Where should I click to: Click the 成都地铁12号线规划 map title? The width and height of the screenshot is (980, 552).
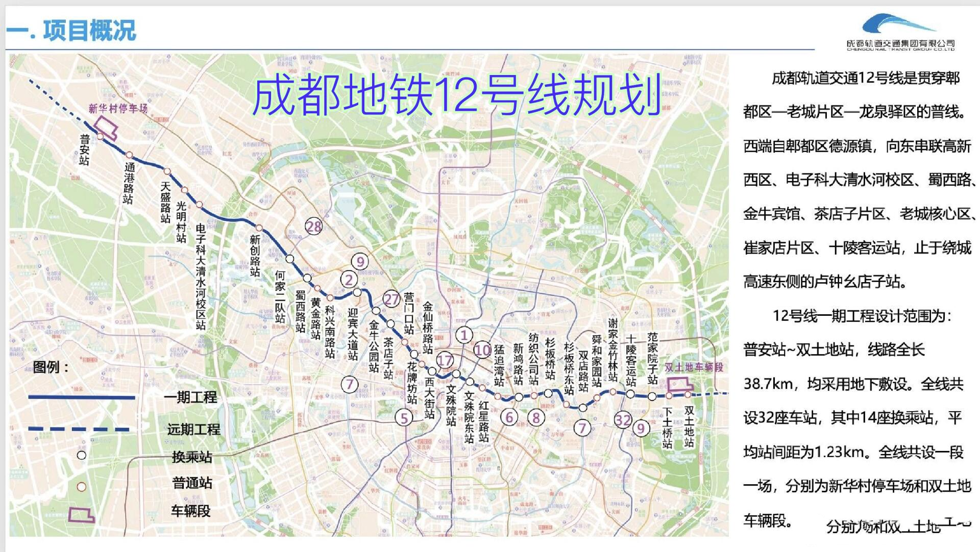click(x=457, y=95)
